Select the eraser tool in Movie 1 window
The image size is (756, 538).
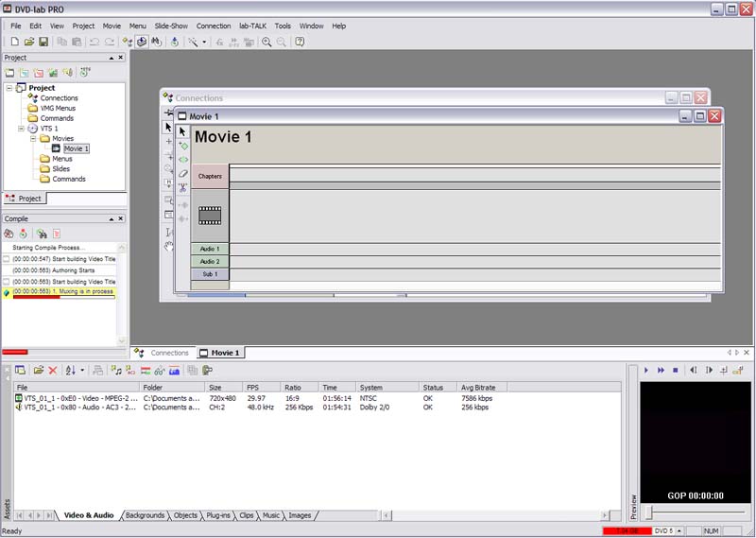tap(183, 173)
